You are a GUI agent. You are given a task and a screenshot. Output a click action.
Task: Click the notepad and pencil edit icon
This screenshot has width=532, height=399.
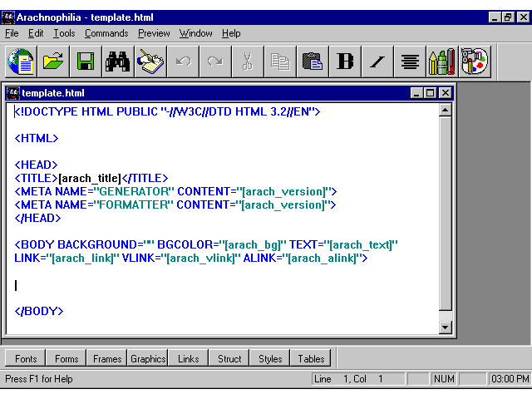pos(150,61)
